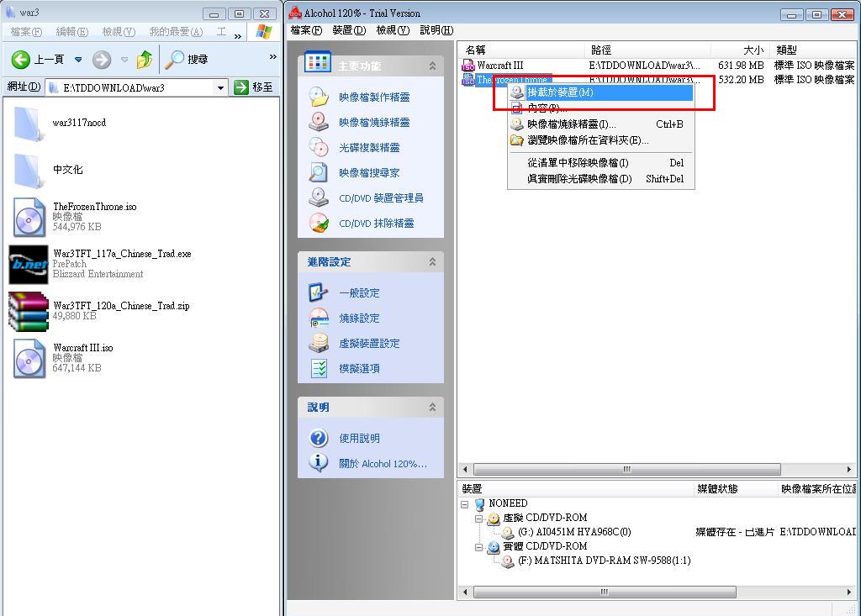Collapse the 進階設定 panel chevron
Viewport: 861px width, 616px height.
tap(433, 262)
